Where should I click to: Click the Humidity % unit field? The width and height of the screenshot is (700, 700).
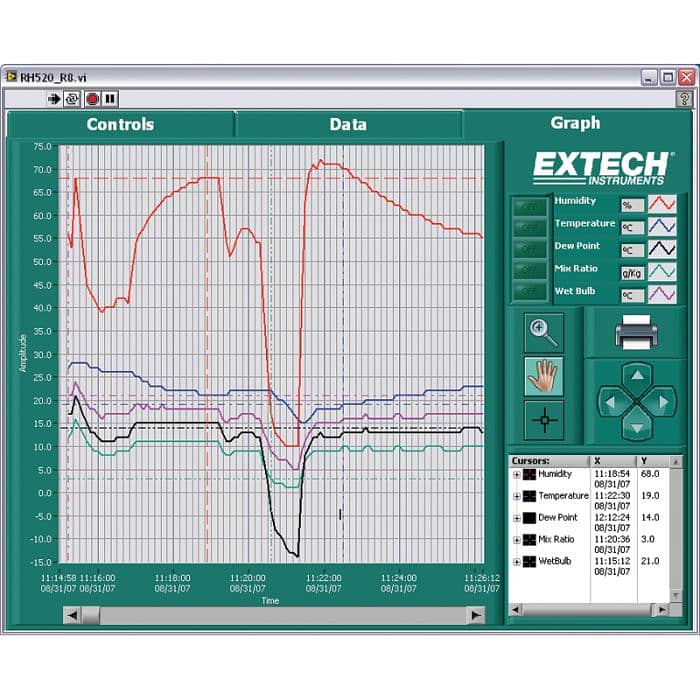pyautogui.click(x=633, y=205)
